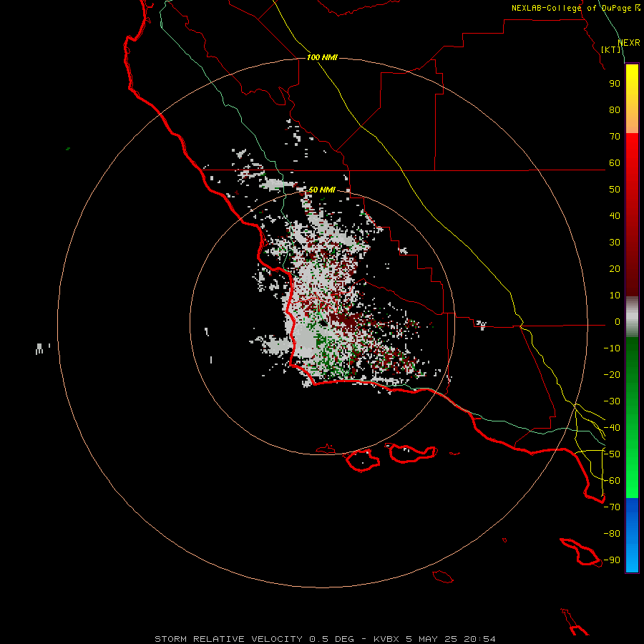Click the positive 70 value on the scale
The height and width of the screenshot is (644, 644).
(615, 137)
